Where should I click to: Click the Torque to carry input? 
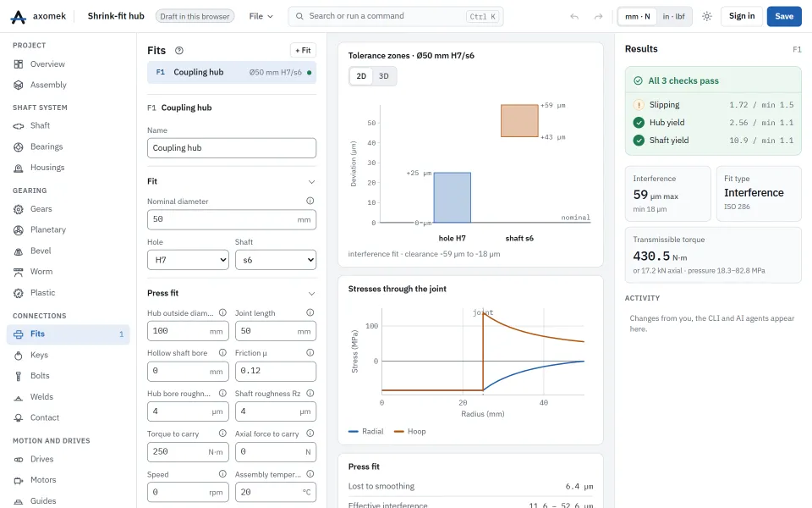[x=188, y=452]
